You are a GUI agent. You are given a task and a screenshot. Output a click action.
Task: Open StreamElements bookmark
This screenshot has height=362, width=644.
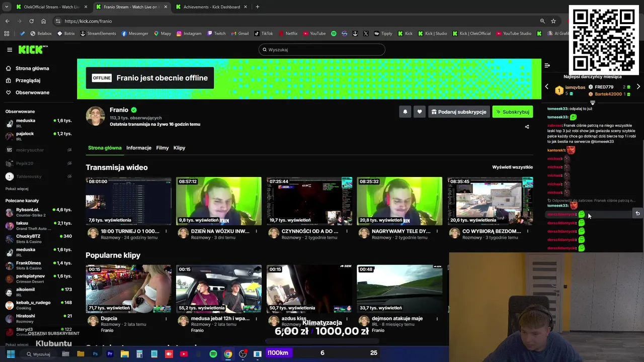[98, 34]
